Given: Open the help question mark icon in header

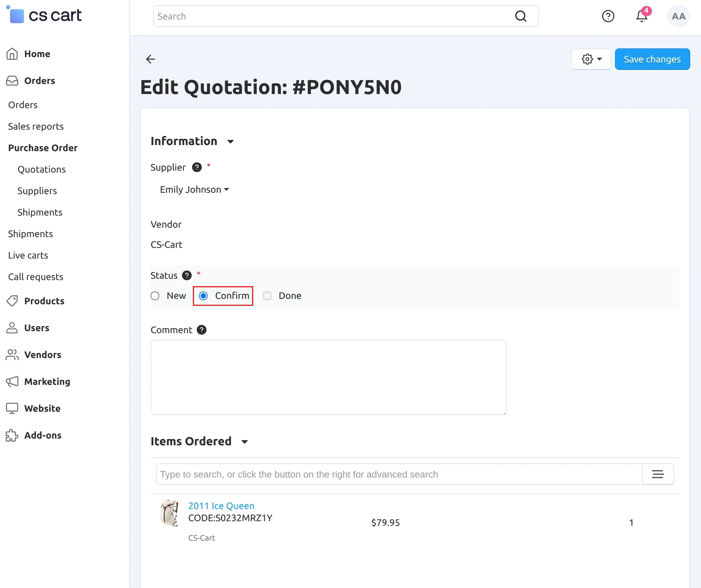Looking at the screenshot, I should pyautogui.click(x=608, y=16).
